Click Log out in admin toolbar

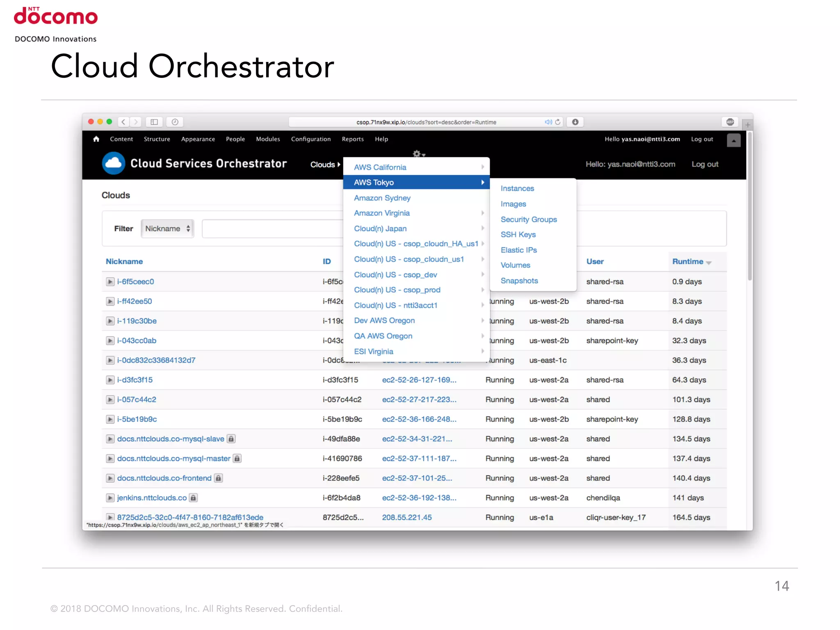702,139
